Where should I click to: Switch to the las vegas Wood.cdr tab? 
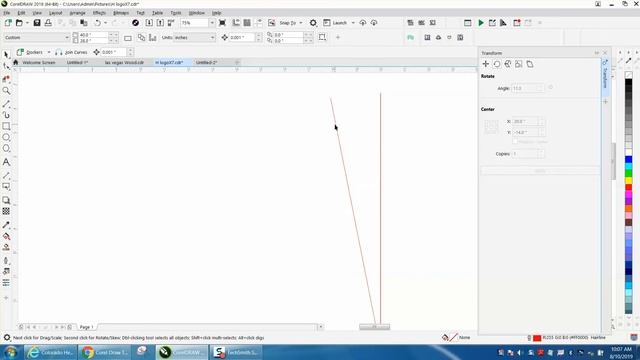(x=124, y=62)
